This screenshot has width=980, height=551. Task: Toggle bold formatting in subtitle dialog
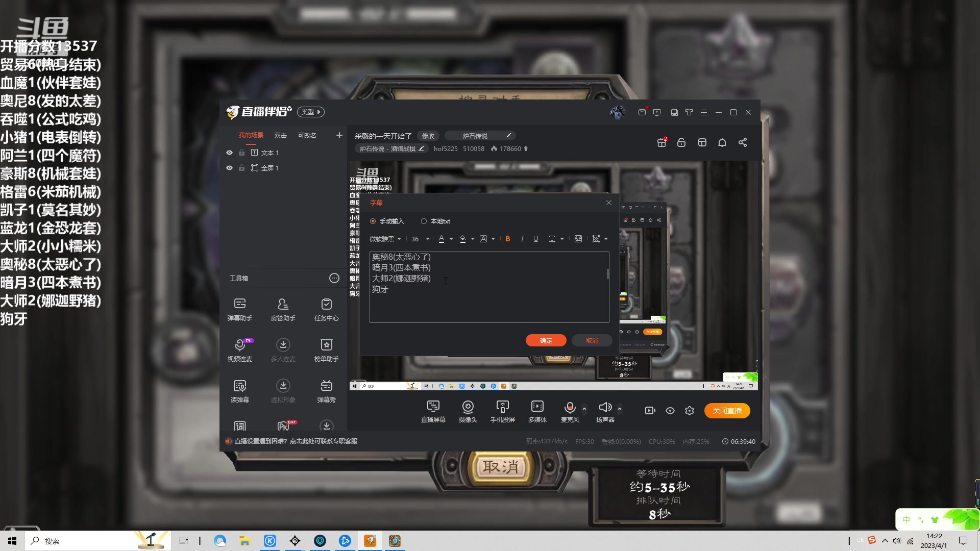click(507, 239)
